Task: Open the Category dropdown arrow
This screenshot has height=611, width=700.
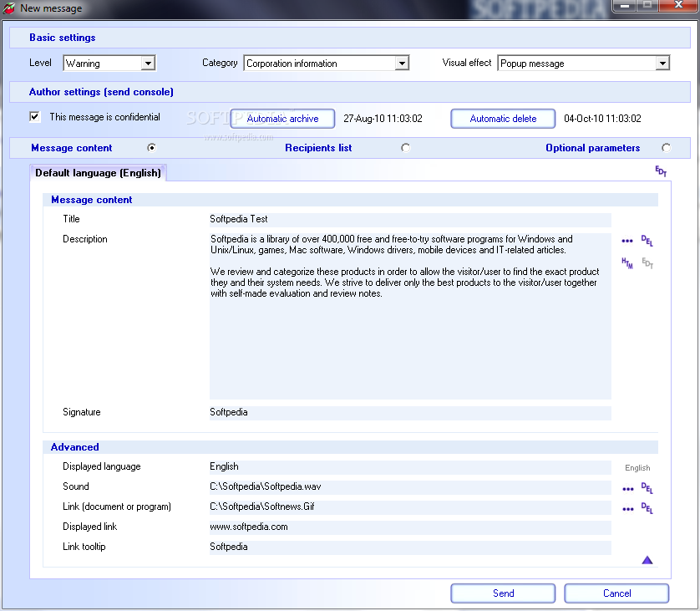Action: [402, 64]
